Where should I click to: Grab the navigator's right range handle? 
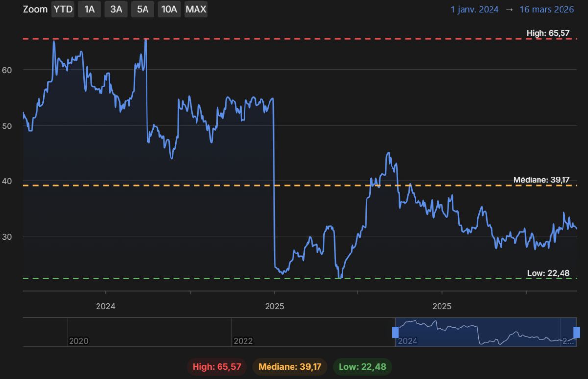577,332
